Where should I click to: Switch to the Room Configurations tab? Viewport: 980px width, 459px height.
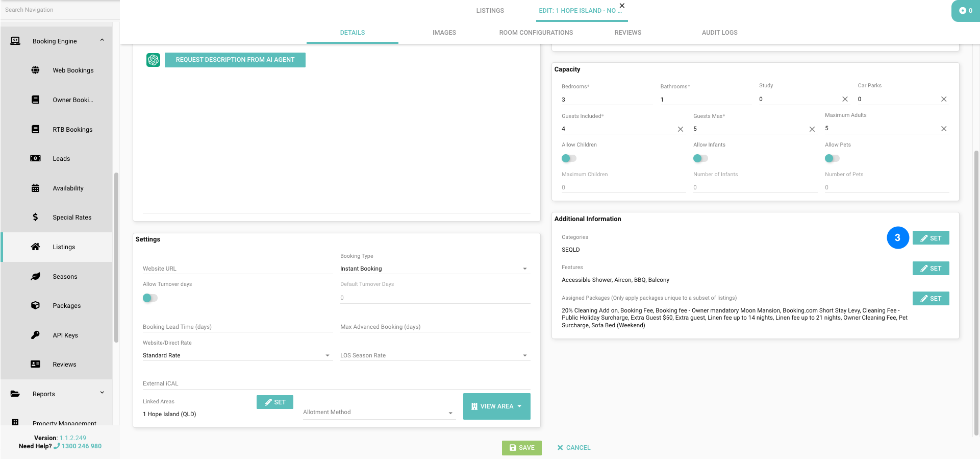point(536,33)
